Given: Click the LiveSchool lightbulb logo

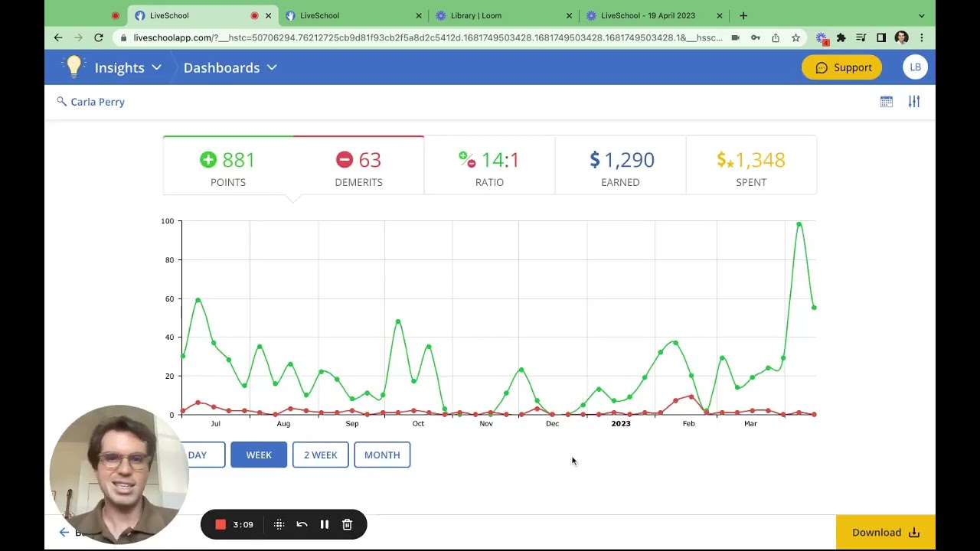Looking at the screenshot, I should (x=73, y=67).
